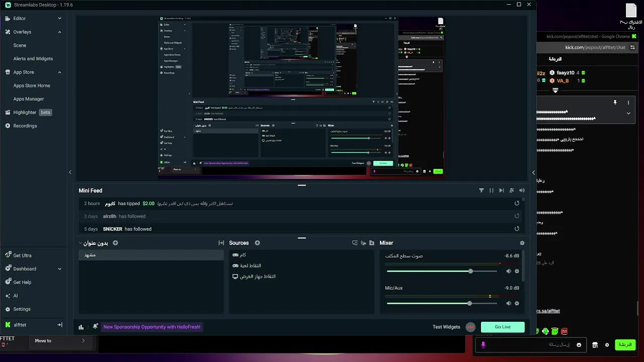Collapse the App Store section chevron

59,72
